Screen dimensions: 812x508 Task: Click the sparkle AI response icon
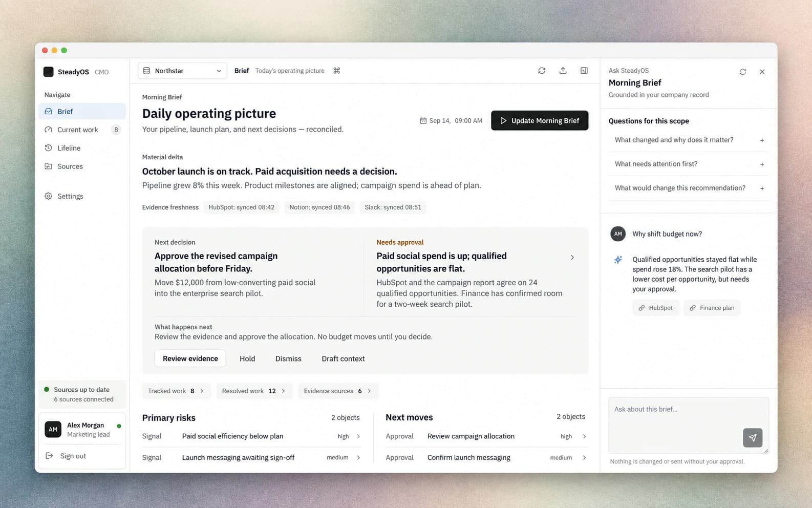[618, 260]
